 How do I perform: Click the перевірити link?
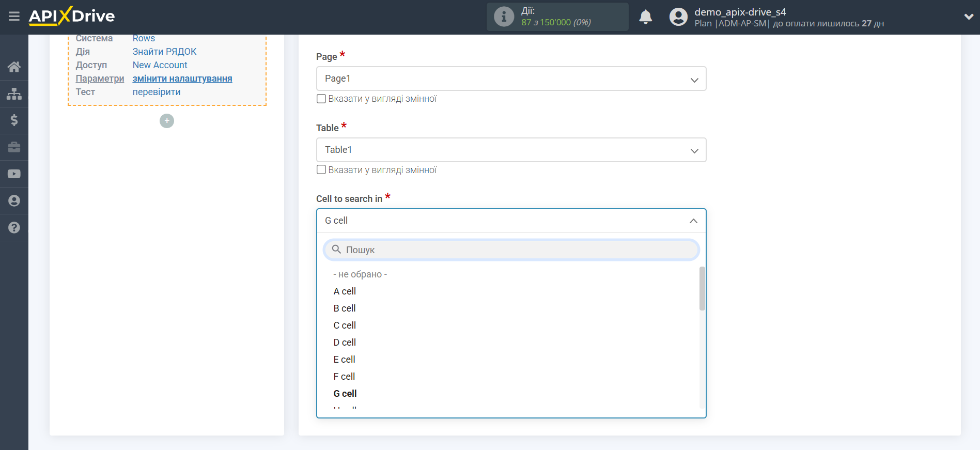click(157, 92)
